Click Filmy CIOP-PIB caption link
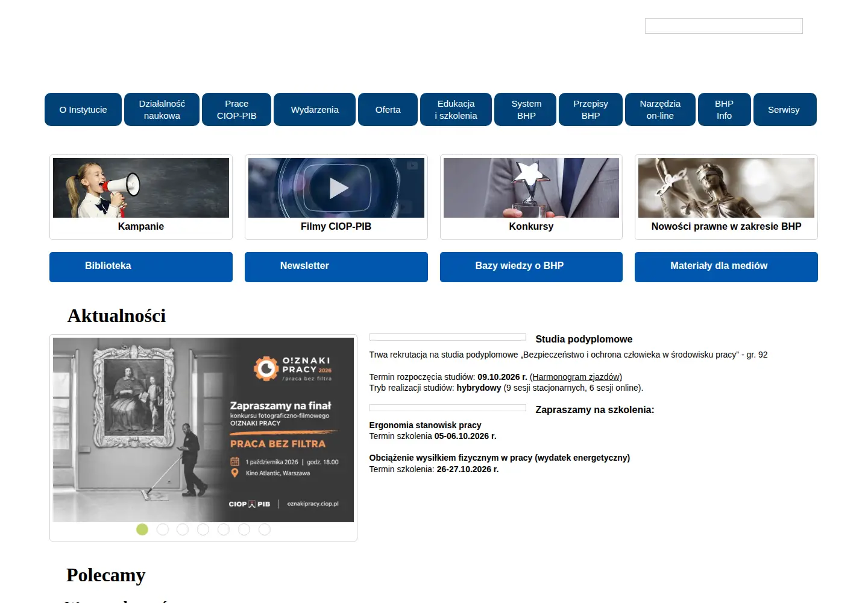 [x=336, y=227]
